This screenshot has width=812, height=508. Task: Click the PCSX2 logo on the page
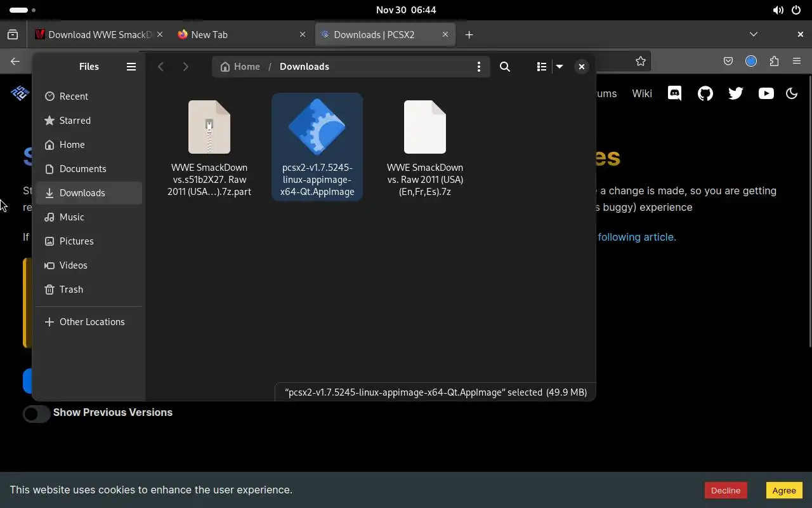click(20, 93)
